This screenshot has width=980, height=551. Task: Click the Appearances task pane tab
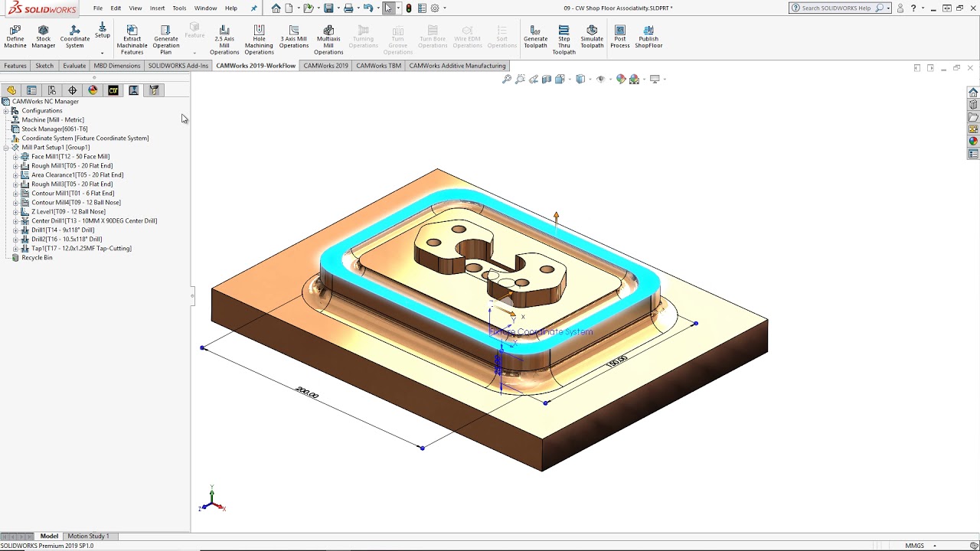973,142
